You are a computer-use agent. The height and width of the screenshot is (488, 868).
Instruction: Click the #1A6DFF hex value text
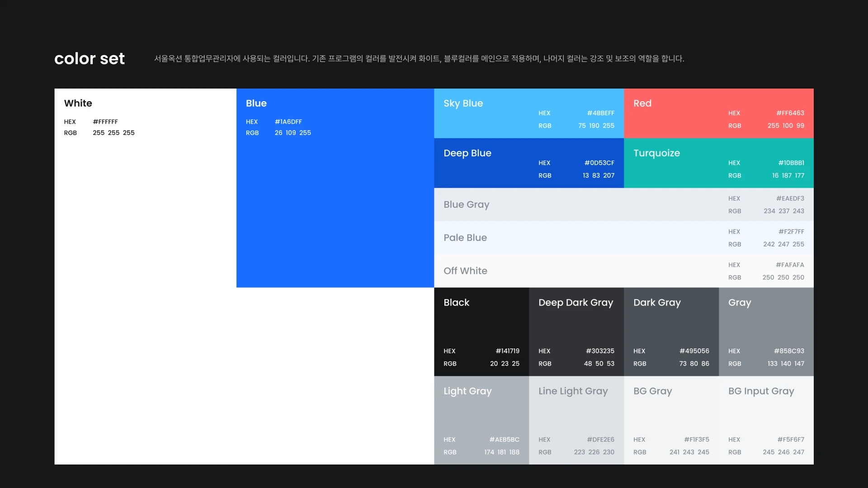click(288, 122)
